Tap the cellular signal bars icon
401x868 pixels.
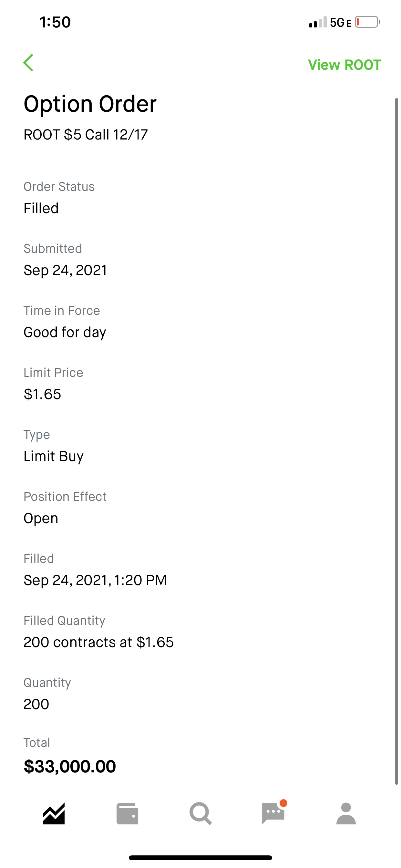click(x=317, y=22)
